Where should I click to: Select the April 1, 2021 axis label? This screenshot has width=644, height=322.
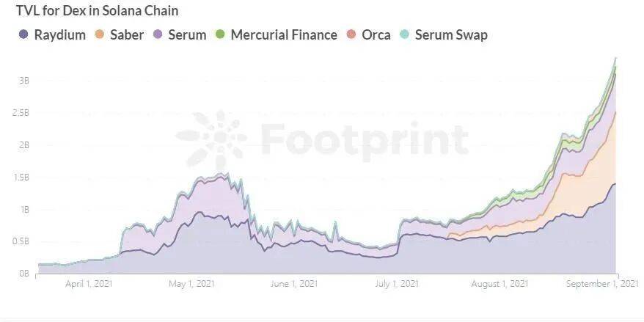(89, 283)
